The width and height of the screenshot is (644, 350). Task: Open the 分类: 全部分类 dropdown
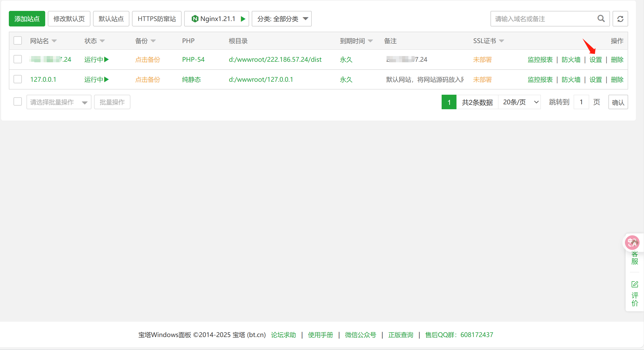(x=282, y=19)
